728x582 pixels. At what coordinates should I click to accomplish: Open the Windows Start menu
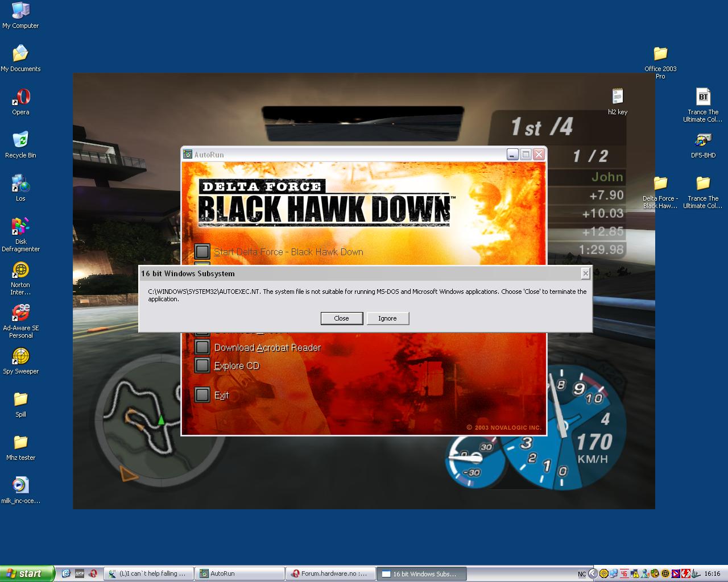point(27,573)
